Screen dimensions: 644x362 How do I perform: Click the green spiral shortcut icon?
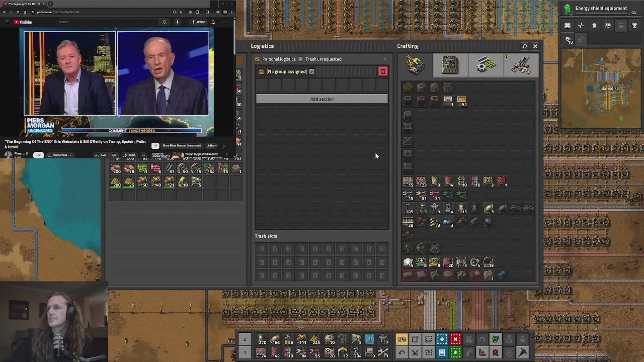point(495,339)
